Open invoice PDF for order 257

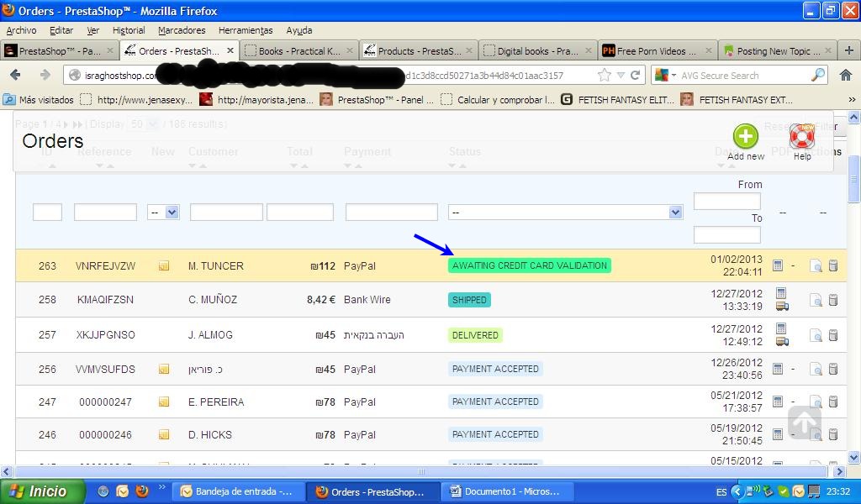781,328
